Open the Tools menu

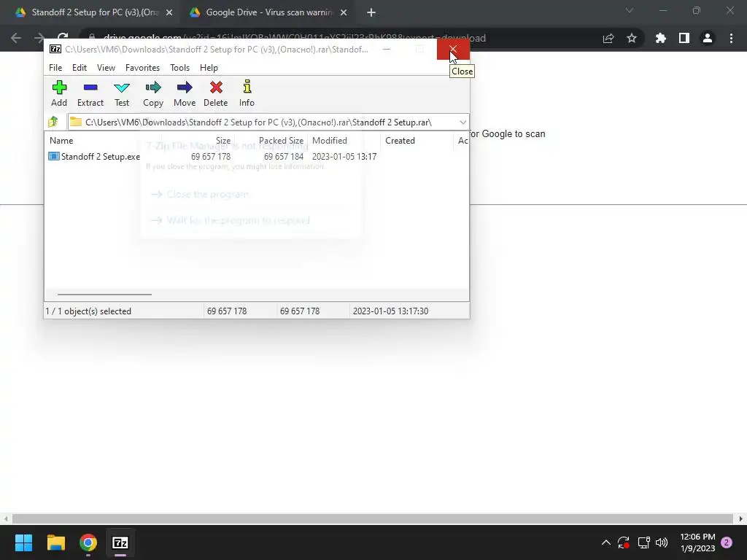point(179,68)
